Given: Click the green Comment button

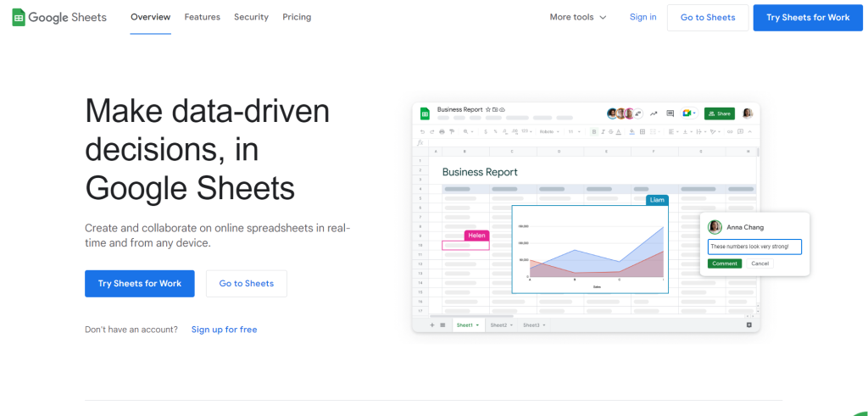Looking at the screenshot, I should pos(725,263).
